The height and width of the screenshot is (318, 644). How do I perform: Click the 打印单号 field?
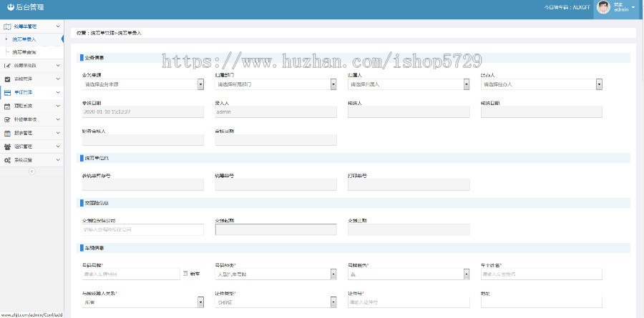(x=409, y=184)
